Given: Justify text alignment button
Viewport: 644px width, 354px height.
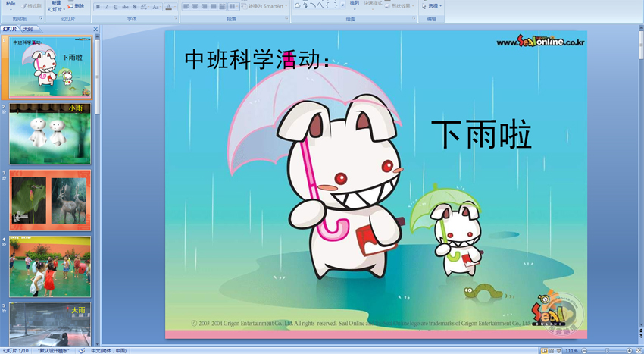Looking at the screenshot, I should (213, 7).
